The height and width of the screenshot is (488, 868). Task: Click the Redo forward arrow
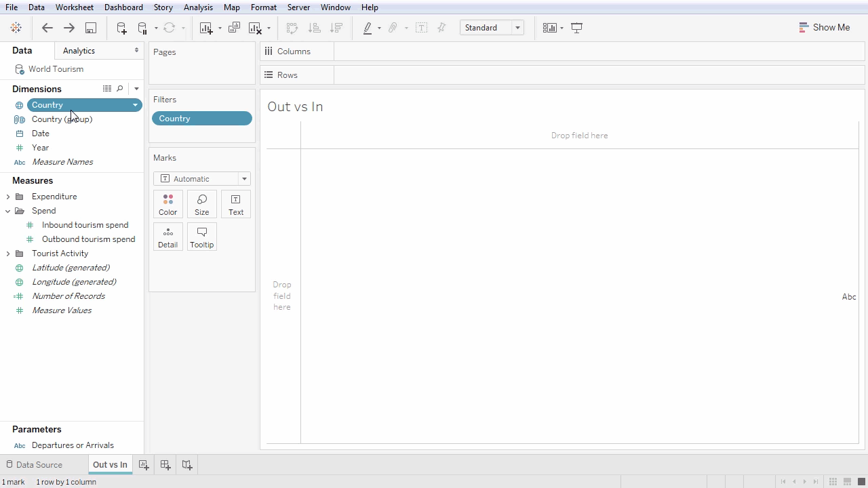pos(69,28)
